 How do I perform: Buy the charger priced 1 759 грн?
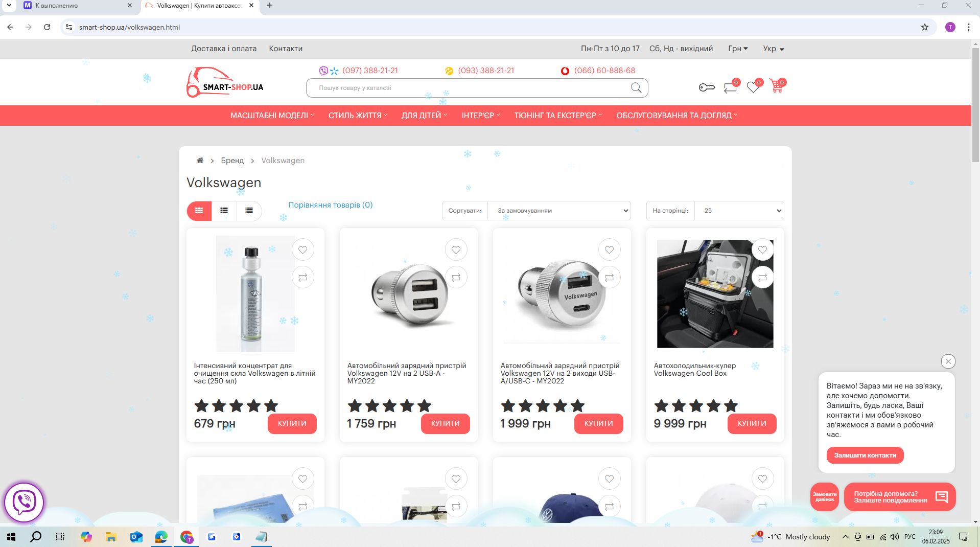click(x=446, y=424)
